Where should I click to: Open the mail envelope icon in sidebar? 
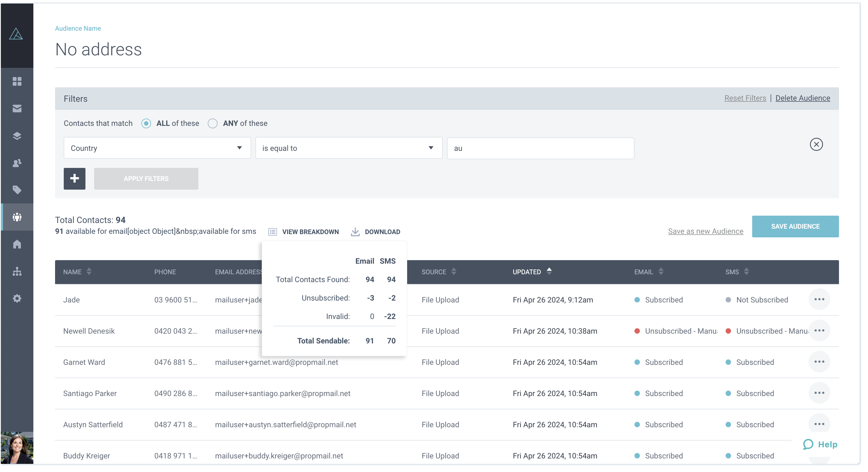pos(17,109)
